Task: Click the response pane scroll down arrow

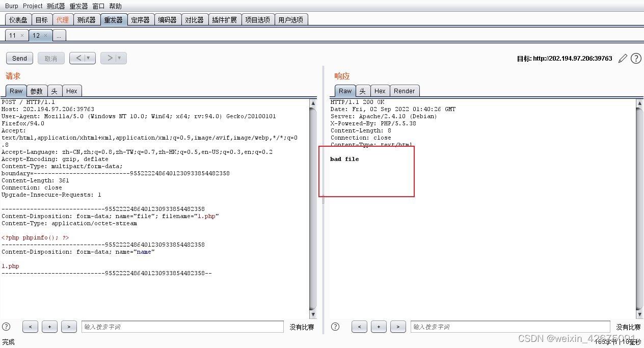Action: point(640,315)
